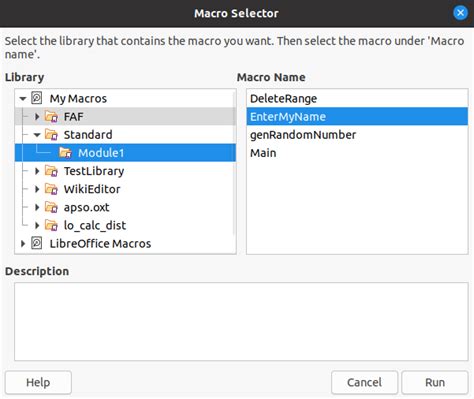
Task: Close the Macro Selector dialog
Action: pos(460,13)
